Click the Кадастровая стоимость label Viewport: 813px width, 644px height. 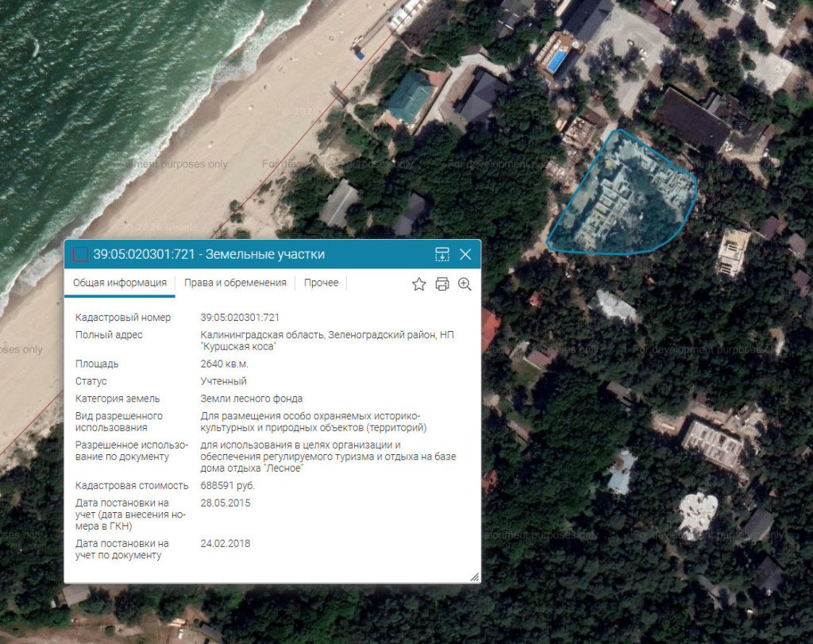point(132,486)
